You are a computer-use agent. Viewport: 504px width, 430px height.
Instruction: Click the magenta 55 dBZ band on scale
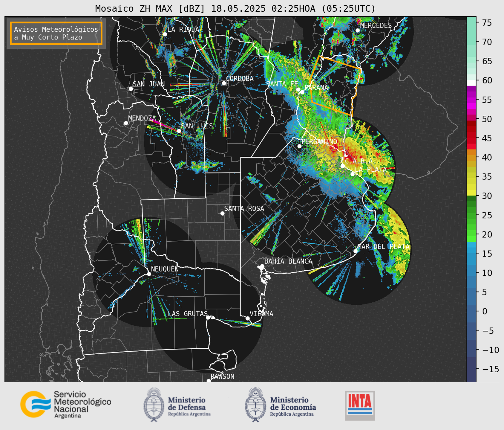tap(471, 100)
